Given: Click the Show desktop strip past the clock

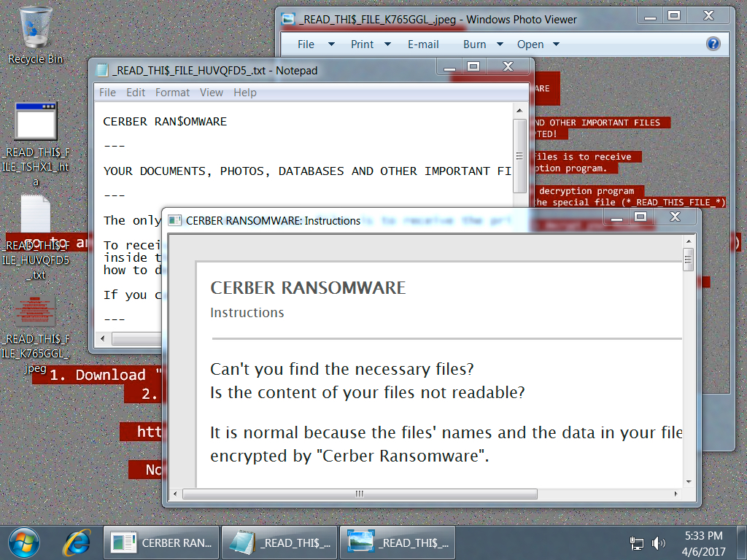Looking at the screenshot, I should click(x=742, y=542).
